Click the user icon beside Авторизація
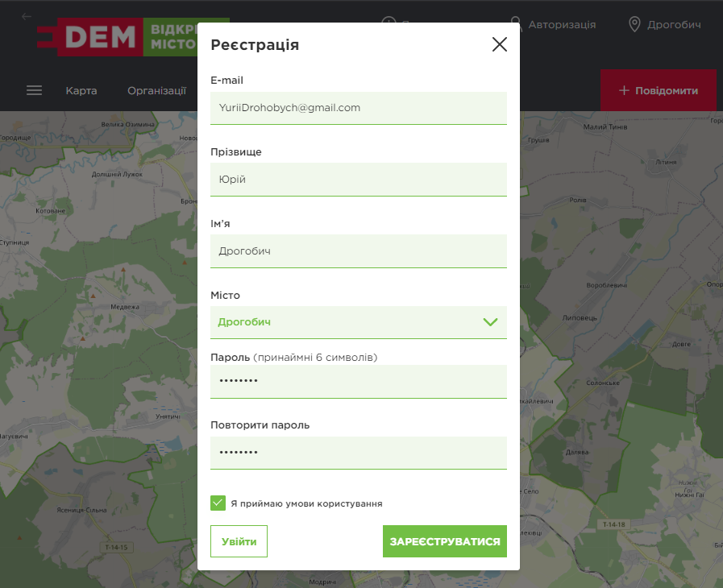The image size is (723, 588). point(516,24)
